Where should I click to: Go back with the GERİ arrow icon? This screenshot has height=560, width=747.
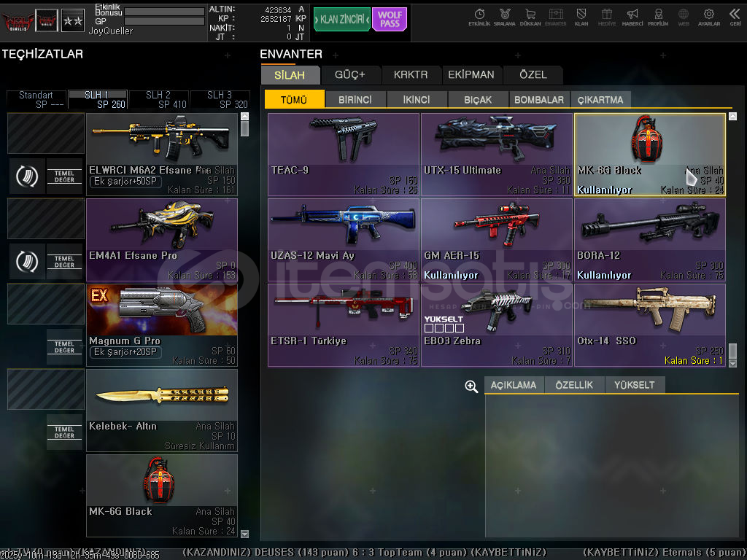pos(735,17)
